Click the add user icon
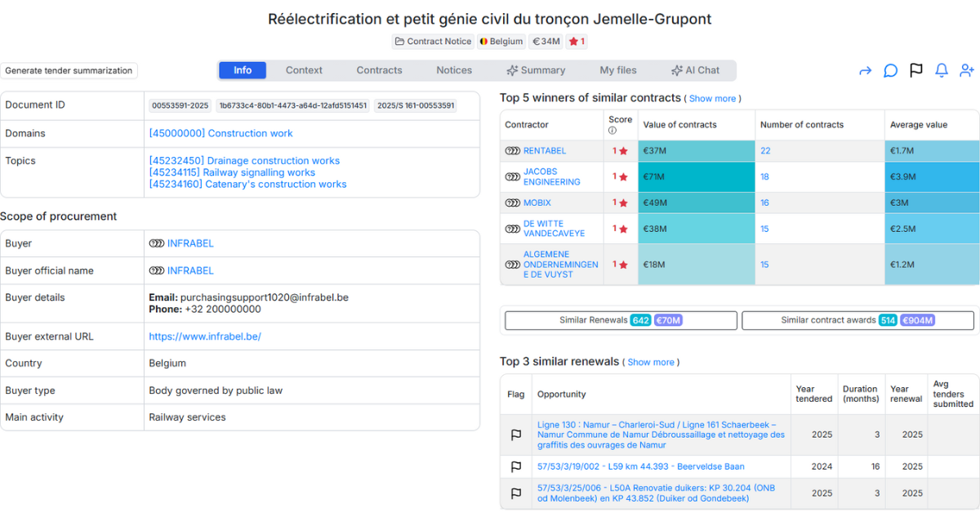 coord(967,71)
